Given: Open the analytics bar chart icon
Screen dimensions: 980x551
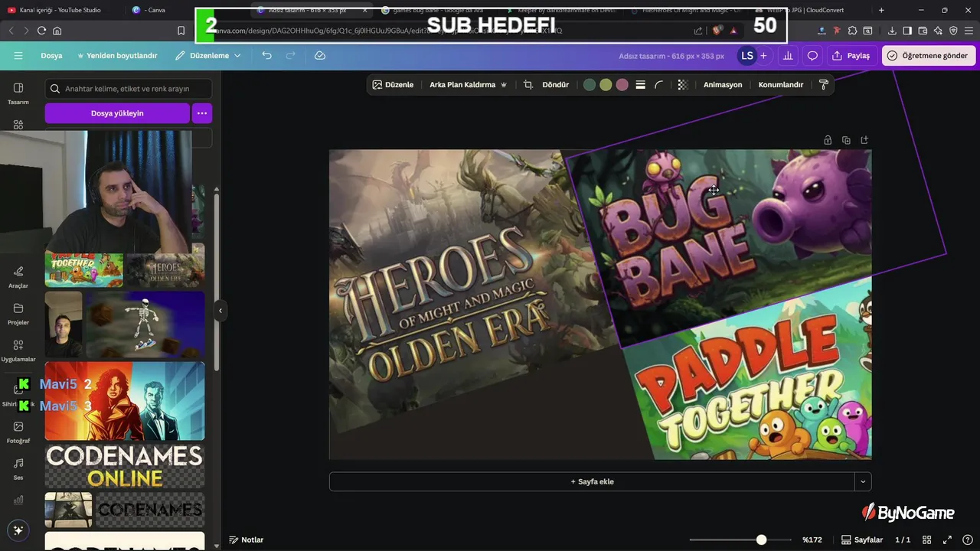Looking at the screenshot, I should tap(787, 56).
